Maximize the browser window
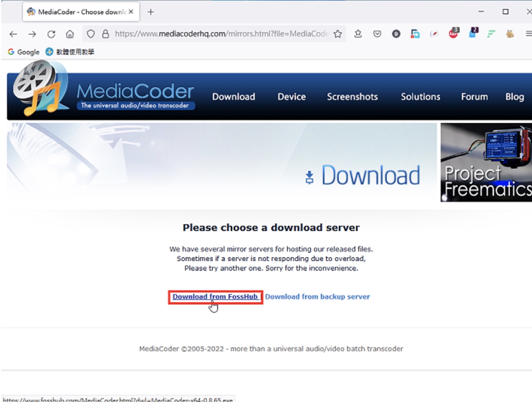The height and width of the screenshot is (402, 532). 505,12
